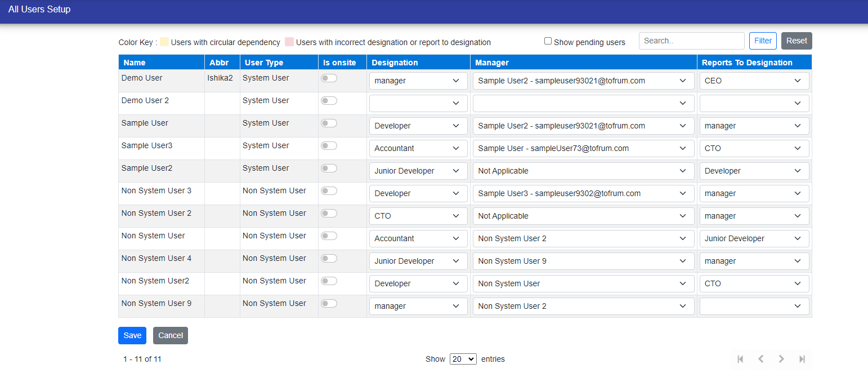Jump to last page pagination icon
The height and width of the screenshot is (386, 868).
[x=802, y=359]
